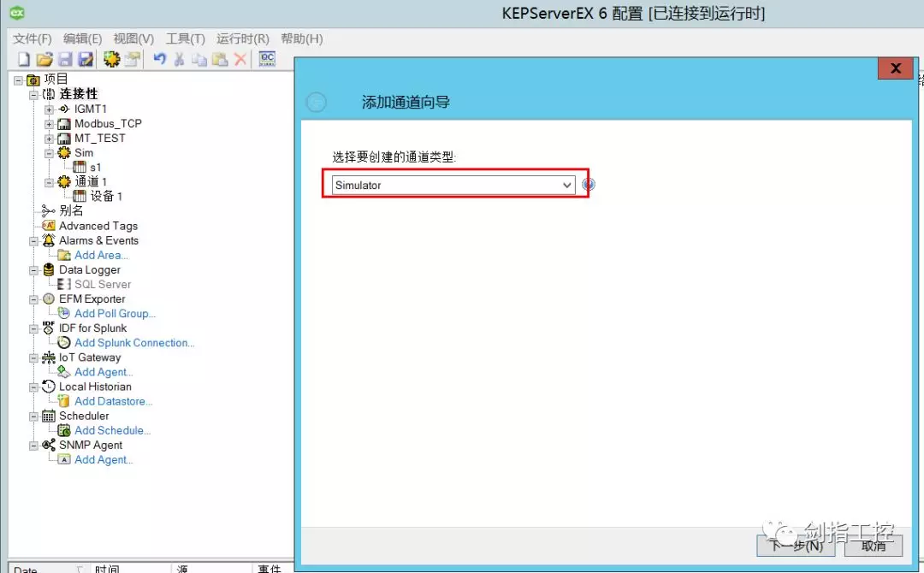Click the New Project toolbar icon
The width and height of the screenshot is (924, 573).
23,59
